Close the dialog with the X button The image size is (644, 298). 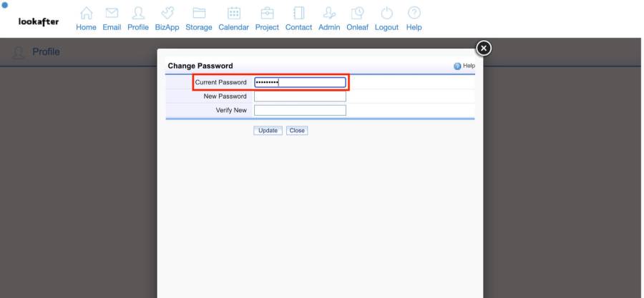484,48
